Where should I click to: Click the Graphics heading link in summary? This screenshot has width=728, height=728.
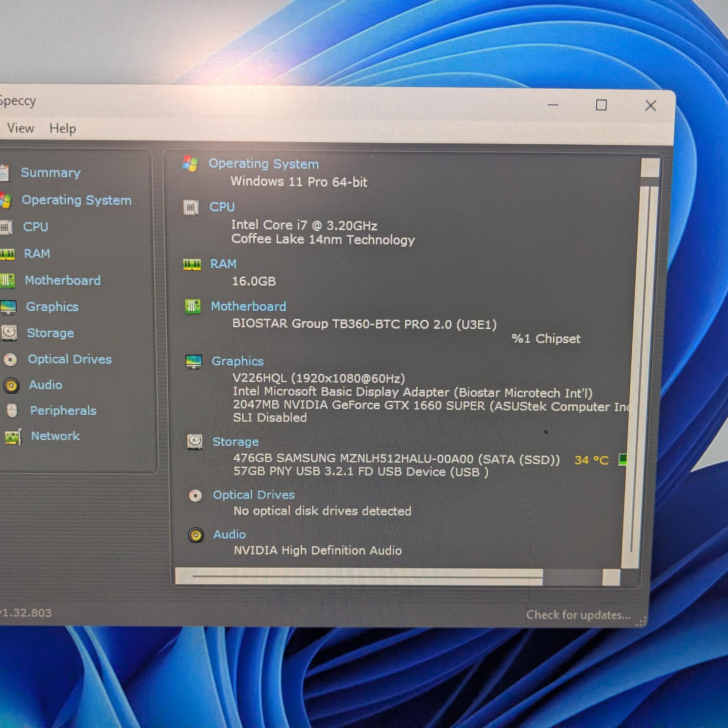point(238,362)
